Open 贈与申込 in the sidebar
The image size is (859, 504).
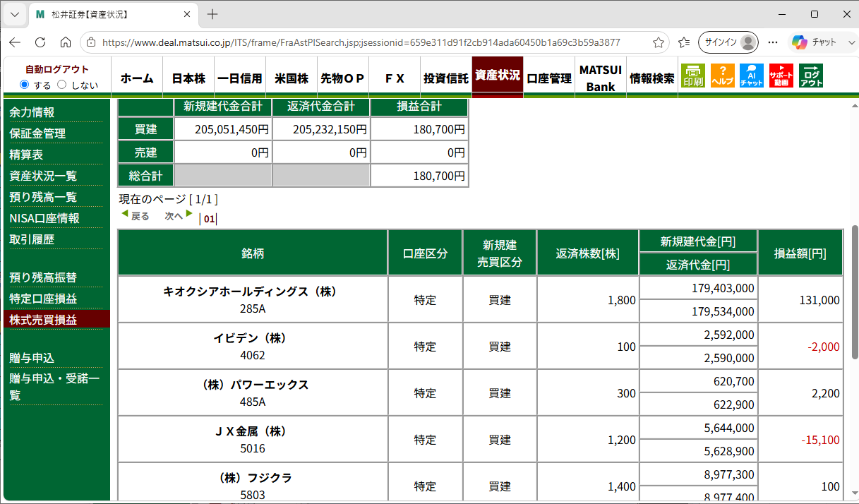32,358
